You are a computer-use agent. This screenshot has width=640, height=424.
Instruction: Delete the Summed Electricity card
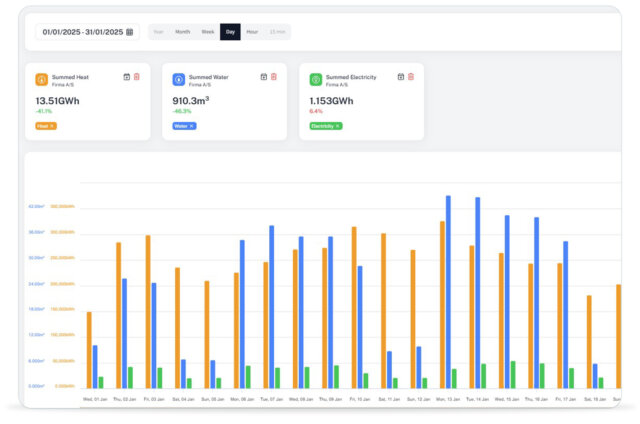[x=410, y=76]
